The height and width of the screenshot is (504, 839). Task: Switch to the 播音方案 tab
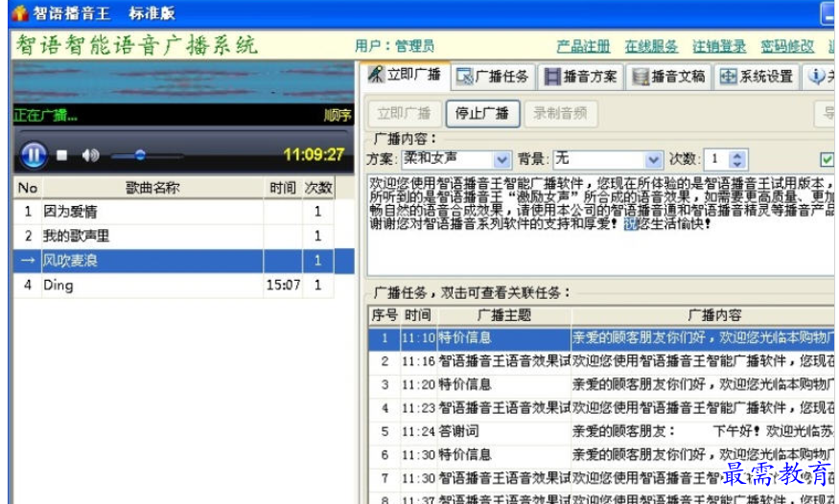pos(580,77)
